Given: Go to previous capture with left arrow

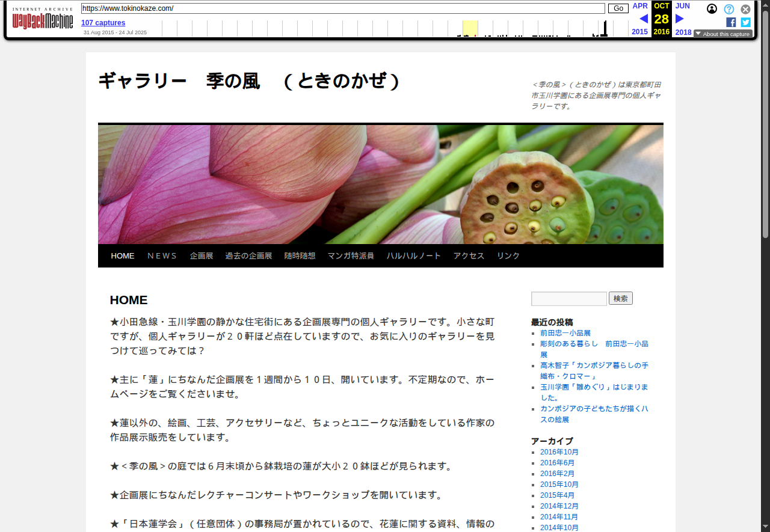Looking at the screenshot, I should (x=643, y=19).
